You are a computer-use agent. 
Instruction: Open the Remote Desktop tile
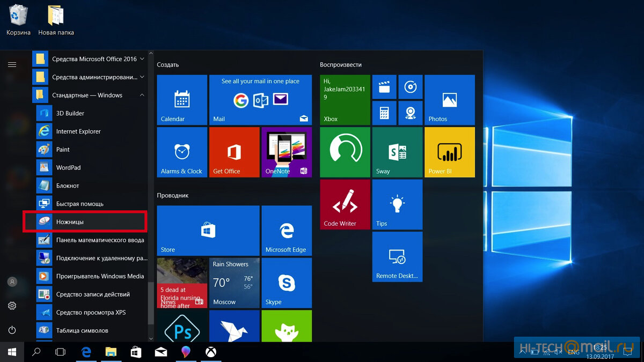point(397,257)
